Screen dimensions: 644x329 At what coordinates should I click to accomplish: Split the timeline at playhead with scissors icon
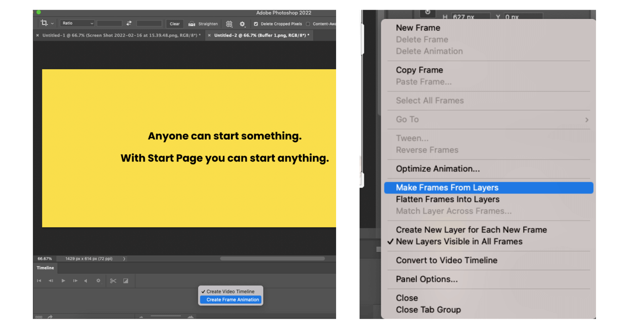[113, 281]
